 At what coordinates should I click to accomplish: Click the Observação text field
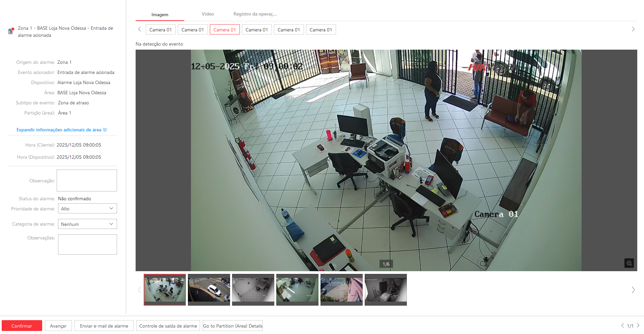click(x=87, y=181)
